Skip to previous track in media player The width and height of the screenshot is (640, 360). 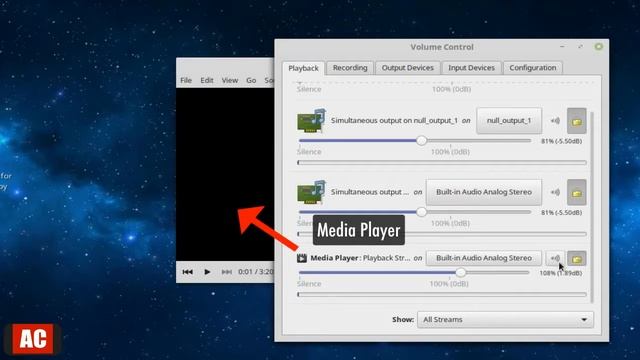[x=188, y=272]
